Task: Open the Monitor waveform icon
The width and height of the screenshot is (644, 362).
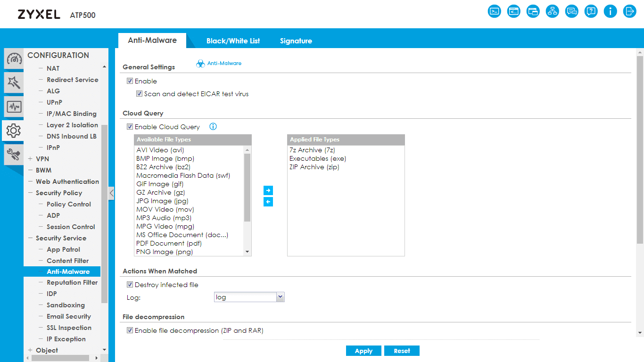Action: 14,107
